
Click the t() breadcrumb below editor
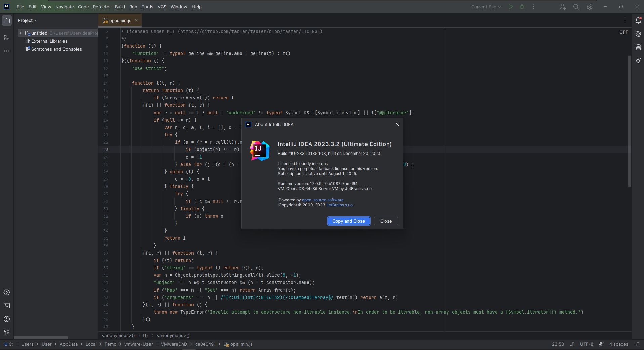(145, 335)
